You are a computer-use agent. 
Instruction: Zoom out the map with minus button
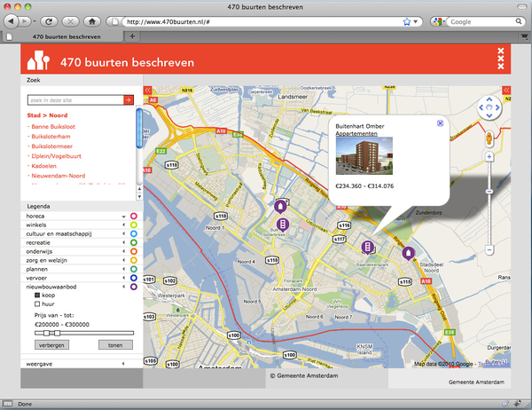[x=489, y=251]
